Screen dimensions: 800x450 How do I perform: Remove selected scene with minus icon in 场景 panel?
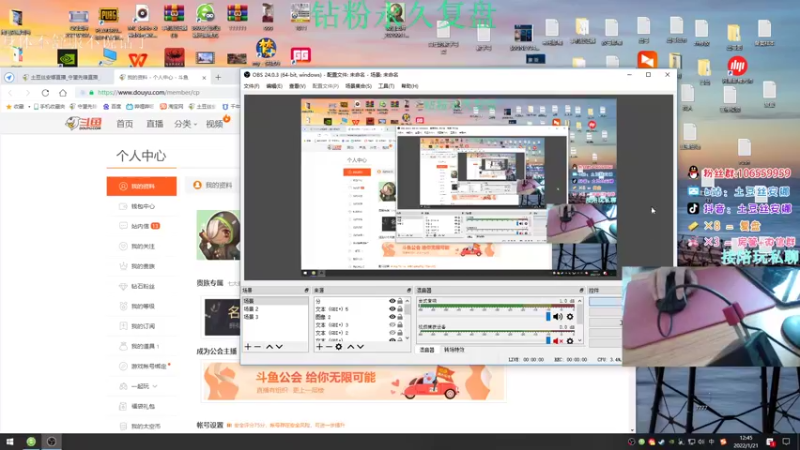(x=258, y=347)
